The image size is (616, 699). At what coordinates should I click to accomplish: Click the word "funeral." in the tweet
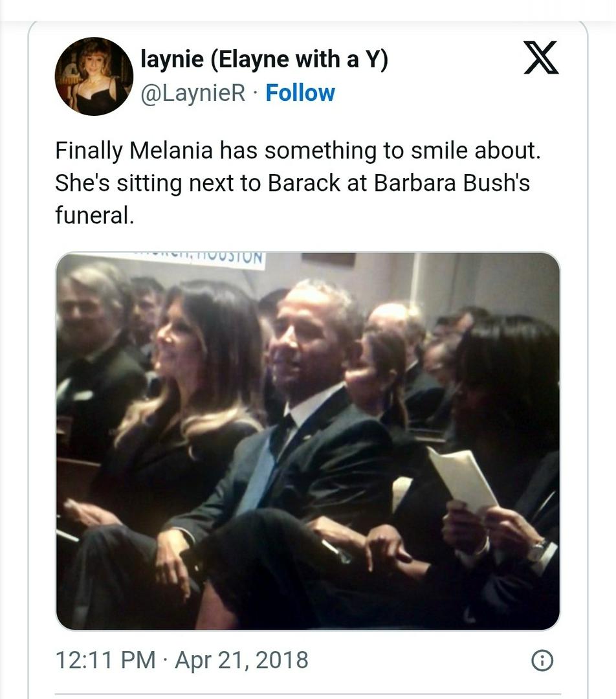click(x=94, y=216)
